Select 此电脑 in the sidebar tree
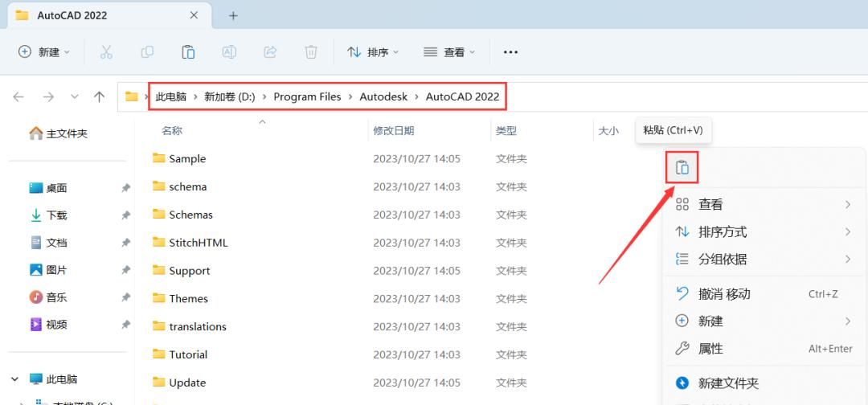The width and height of the screenshot is (868, 405). (53, 379)
